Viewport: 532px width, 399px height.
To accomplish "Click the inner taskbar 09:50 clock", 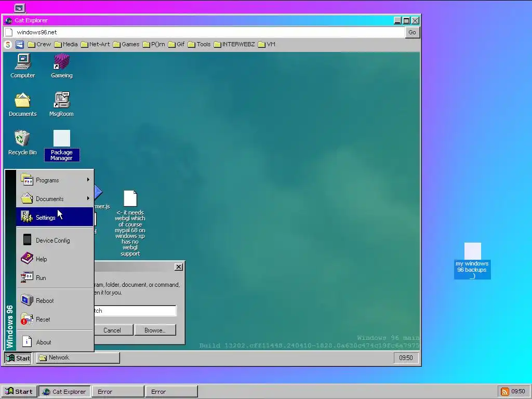I will (406, 358).
